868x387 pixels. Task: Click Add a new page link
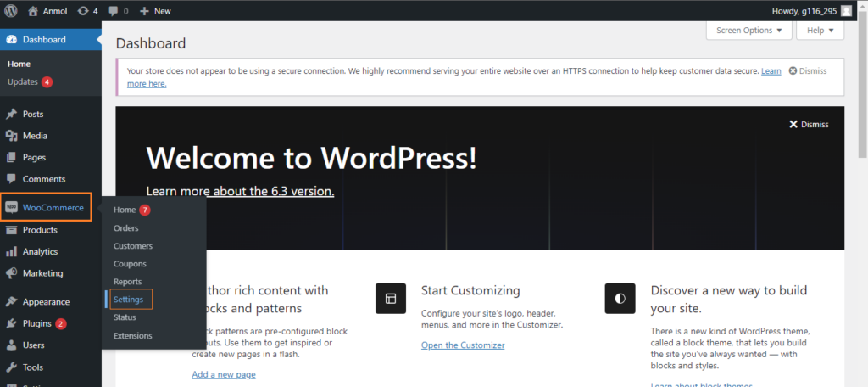(224, 375)
